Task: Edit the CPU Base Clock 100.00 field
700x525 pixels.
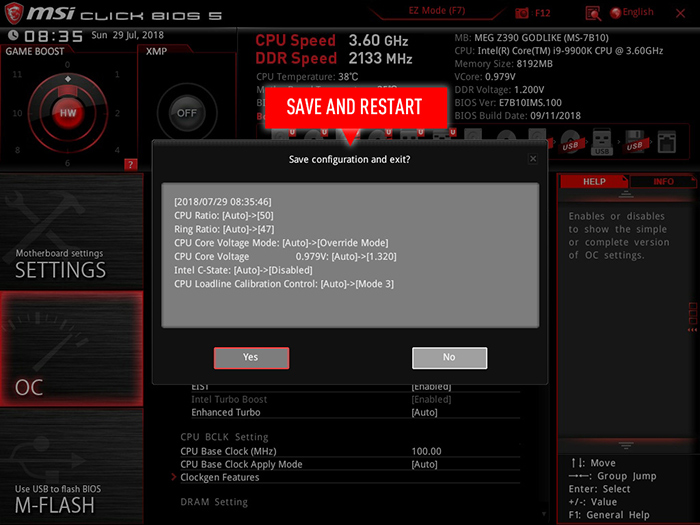Action: (426, 451)
